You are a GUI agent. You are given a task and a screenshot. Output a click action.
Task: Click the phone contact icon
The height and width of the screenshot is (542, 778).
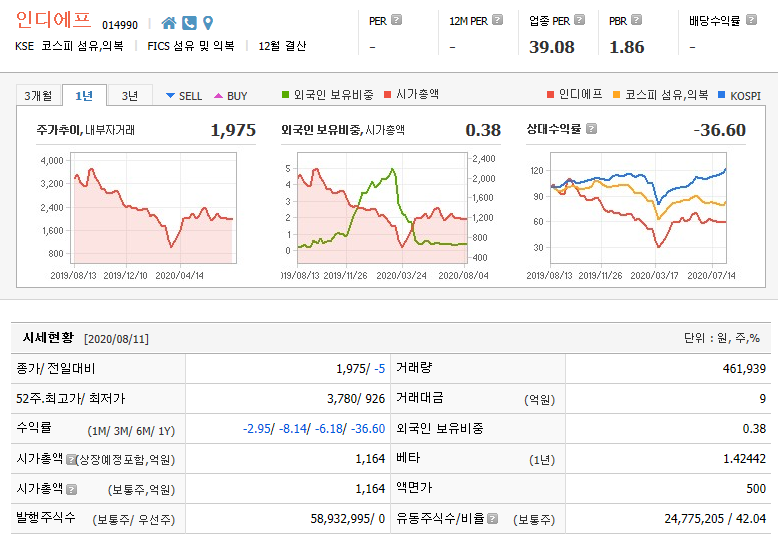tap(190, 23)
